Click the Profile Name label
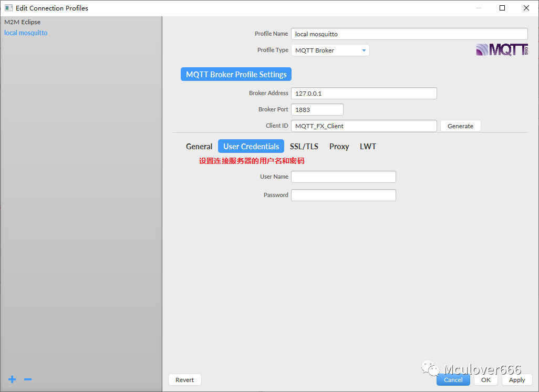 click(x=271, y=34)
